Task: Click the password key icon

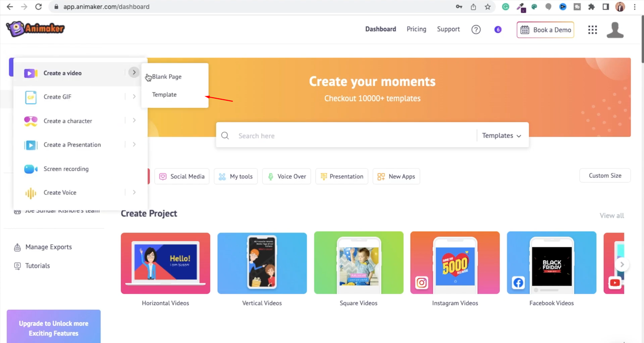Action: (459, 7)
